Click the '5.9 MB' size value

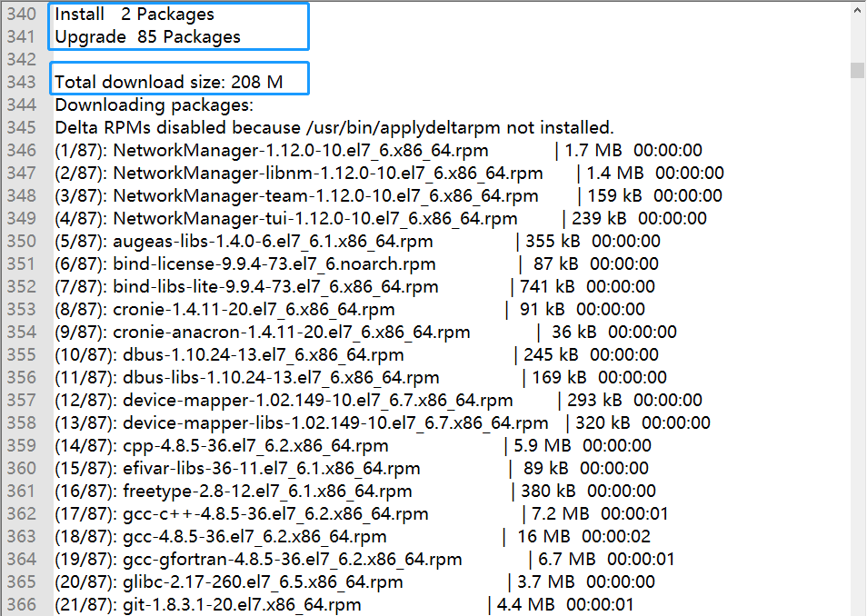(x=542, y=444)
